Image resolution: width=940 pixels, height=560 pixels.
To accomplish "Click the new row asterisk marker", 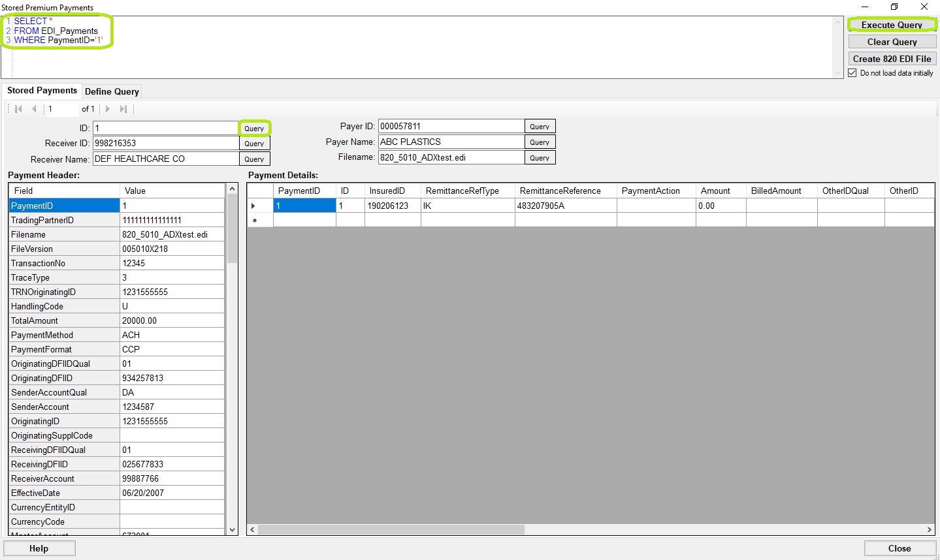I will pyautogui.click(x=254, y=220).
